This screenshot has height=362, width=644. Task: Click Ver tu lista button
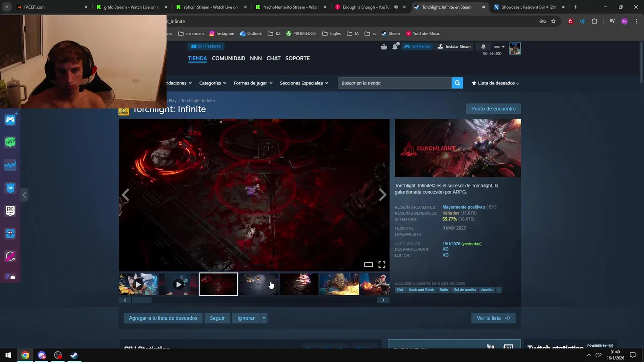(494, 318)
